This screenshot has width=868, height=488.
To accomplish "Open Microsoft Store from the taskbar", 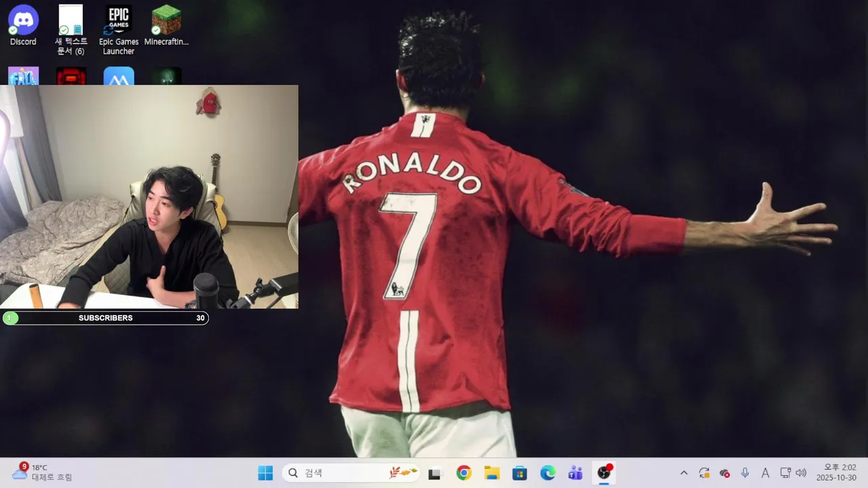I will point(519,473).
